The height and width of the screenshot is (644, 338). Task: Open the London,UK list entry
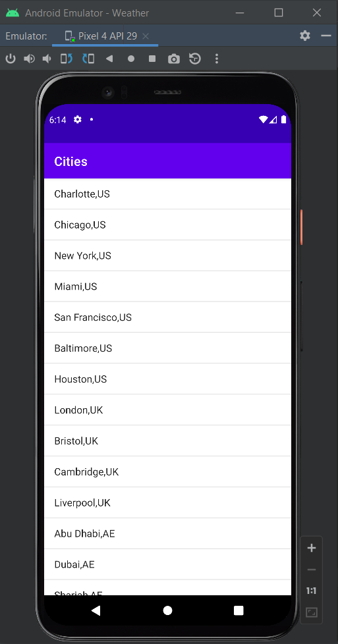[168, 410]
